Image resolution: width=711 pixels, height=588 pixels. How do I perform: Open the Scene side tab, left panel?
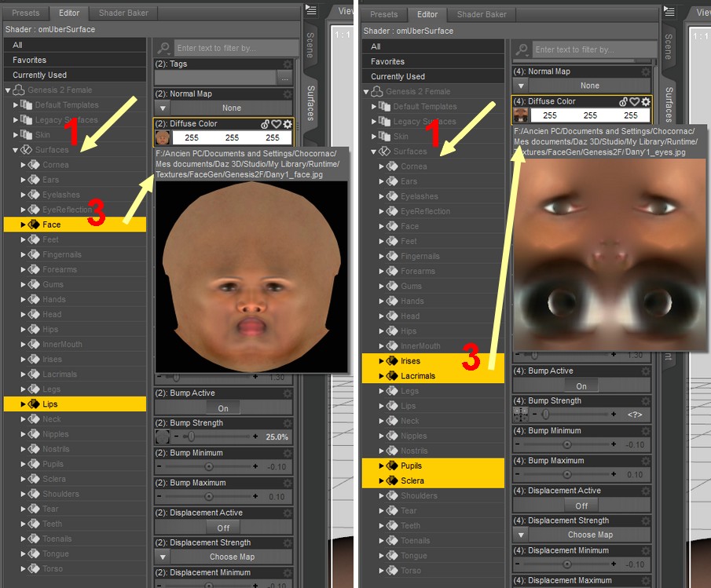[310, 46]
